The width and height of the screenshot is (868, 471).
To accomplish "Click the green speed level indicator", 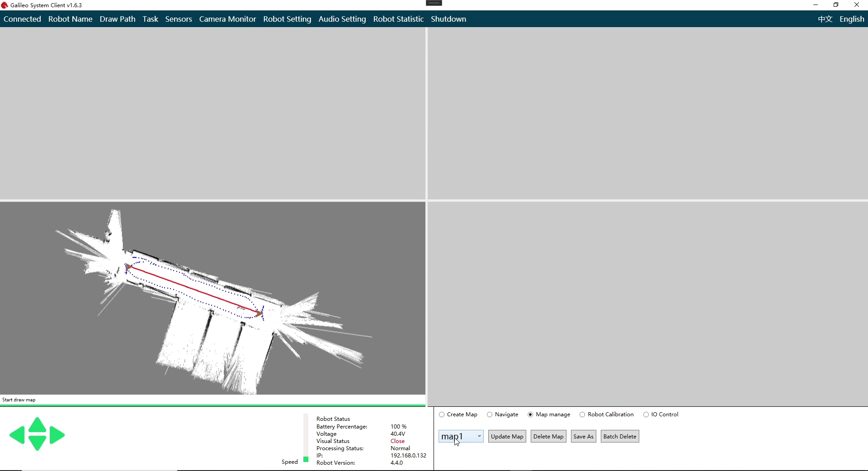I will pos(306,459).
